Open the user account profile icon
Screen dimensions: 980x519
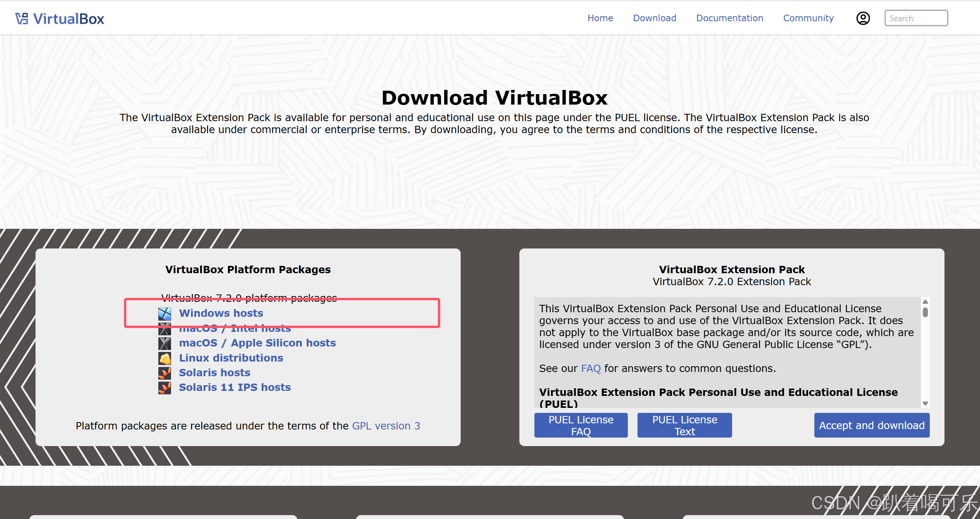[863, 18]
